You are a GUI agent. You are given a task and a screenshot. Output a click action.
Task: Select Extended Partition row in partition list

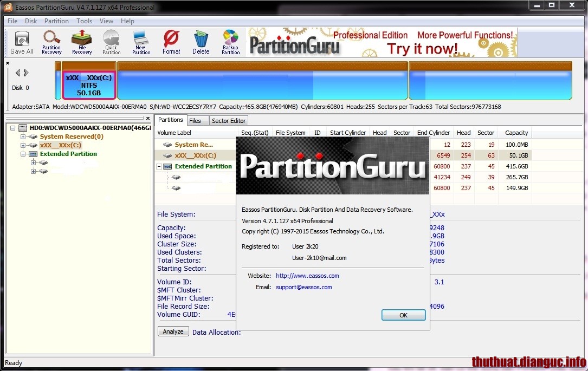tap(203, 166)
